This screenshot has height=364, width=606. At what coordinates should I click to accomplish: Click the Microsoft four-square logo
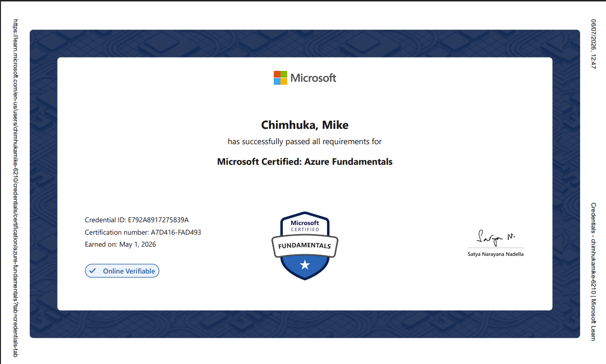tap(280, 78)
